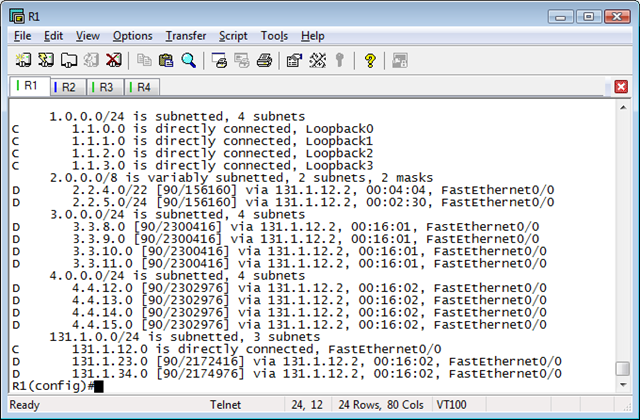Screen dimensions: 640x420
Task: Switch to the R3 session tab
Action: [105, 87]
